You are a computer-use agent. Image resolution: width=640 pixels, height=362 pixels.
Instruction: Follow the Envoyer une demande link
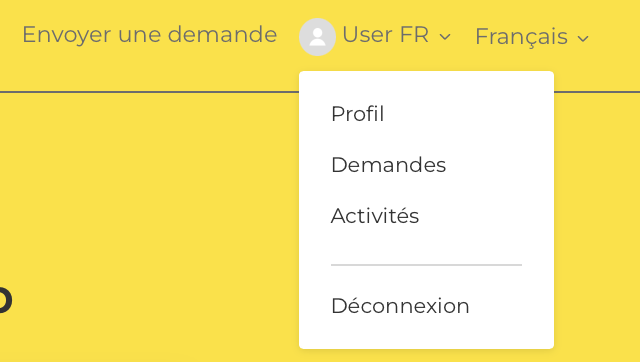click(150, 34)
